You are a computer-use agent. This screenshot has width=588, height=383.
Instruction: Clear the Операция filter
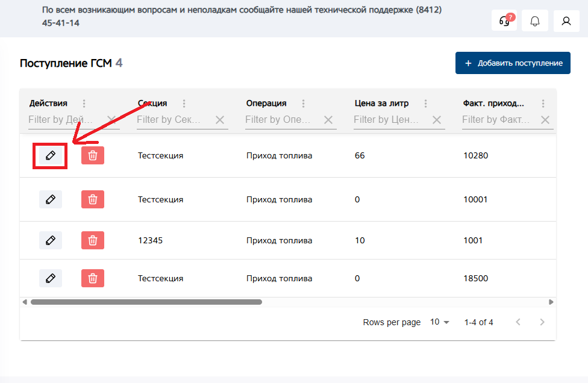(x=328, y=120)
